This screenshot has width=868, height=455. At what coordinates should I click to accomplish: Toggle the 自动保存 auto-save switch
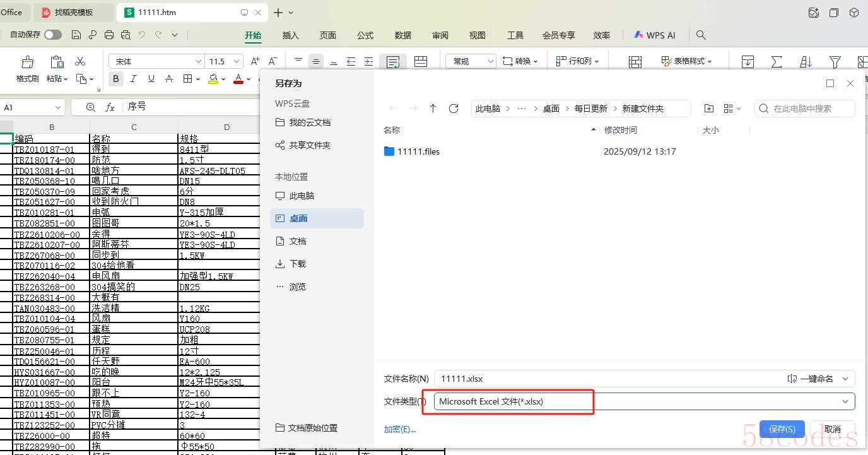pos(53,35)
